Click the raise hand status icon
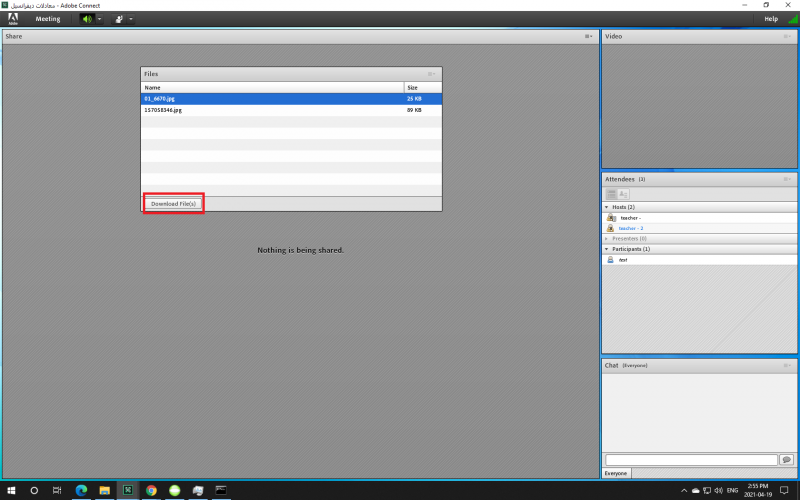This screenshot has width=800, height=500. click(119, 19)
